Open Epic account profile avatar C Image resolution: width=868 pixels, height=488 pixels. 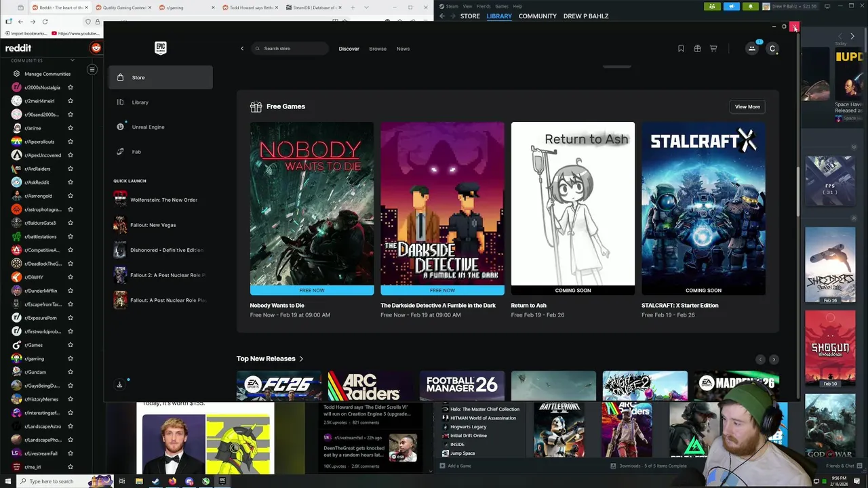772,49
